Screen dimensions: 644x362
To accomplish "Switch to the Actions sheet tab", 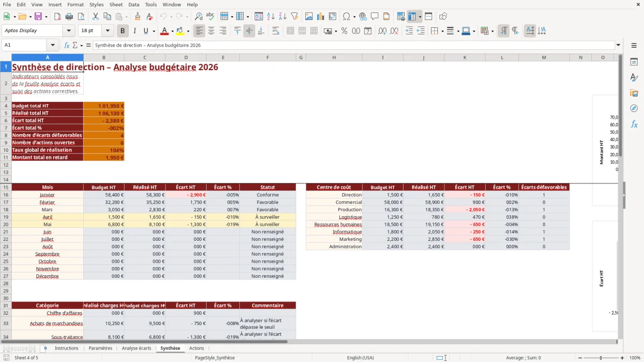I will (196, 348).
